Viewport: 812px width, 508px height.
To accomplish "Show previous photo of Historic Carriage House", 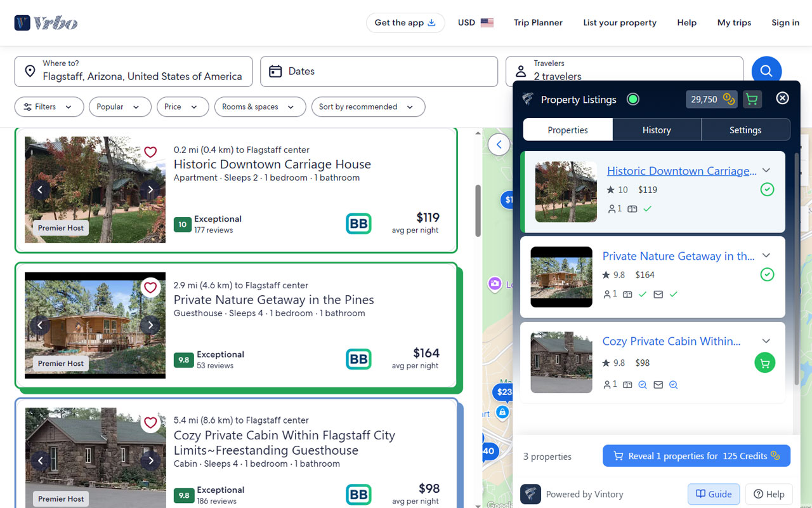I will [40, 189].
